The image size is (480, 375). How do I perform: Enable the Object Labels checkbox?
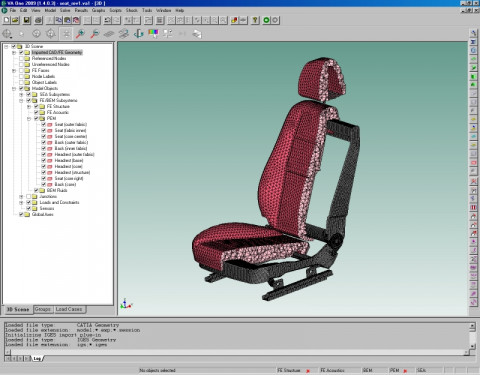point(21,82)
